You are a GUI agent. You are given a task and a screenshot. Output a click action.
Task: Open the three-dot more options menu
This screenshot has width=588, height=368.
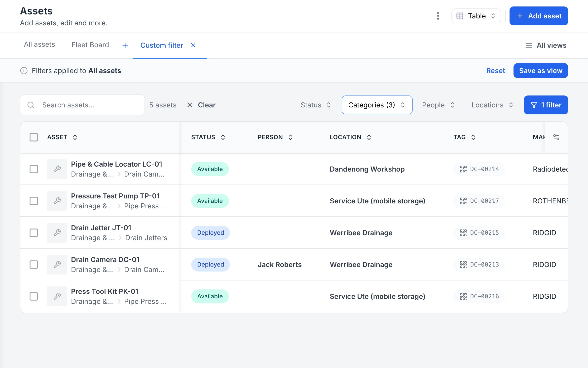point(438,16)
